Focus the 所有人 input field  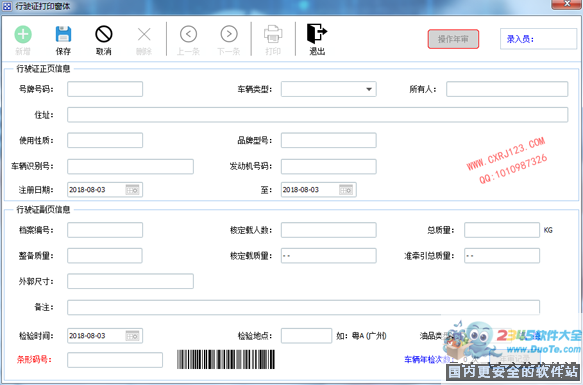click(x=507, y=89)
